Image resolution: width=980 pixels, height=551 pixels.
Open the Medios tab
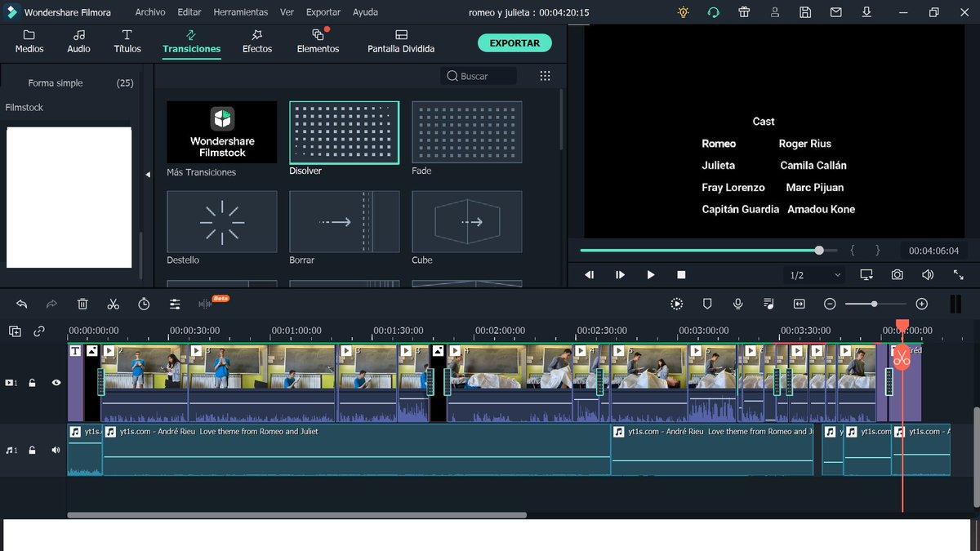click(x=29, y=42)
